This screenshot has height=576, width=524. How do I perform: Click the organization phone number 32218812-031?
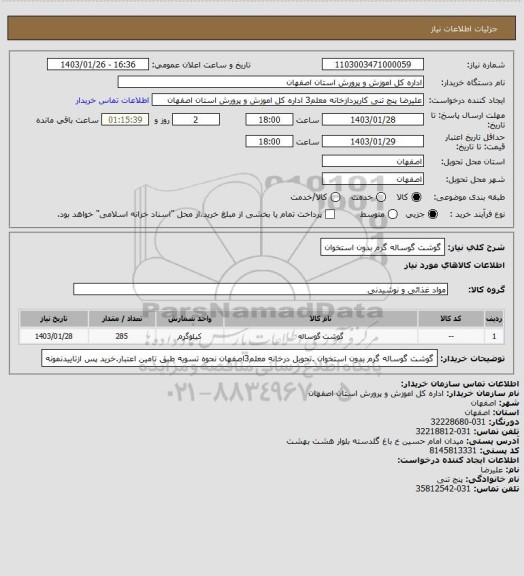click(x=443, y=431)
